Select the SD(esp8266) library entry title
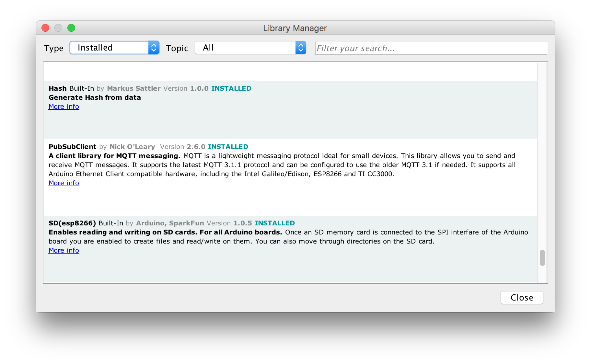The height and width of the screenshot is (364, 591). point(72,223)
